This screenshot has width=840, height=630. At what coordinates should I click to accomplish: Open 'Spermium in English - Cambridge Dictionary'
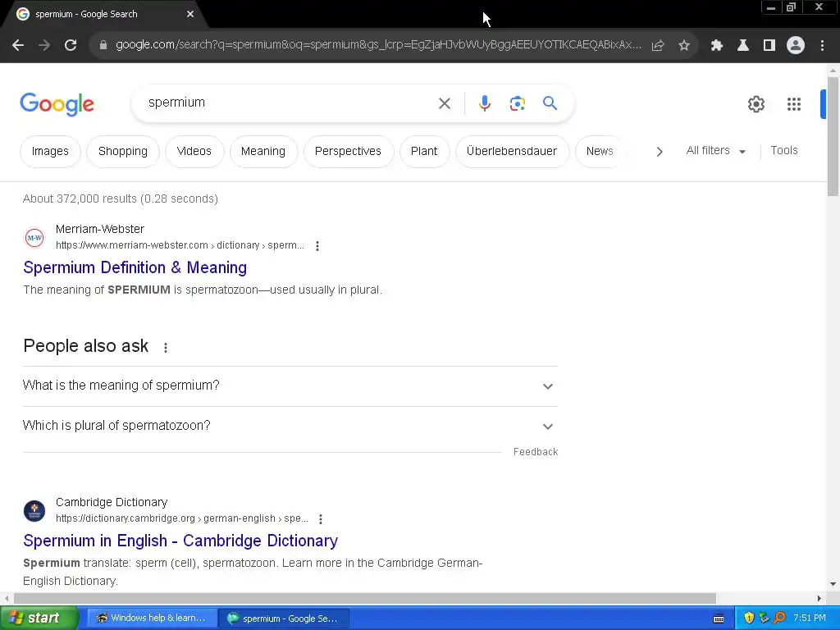180,541
